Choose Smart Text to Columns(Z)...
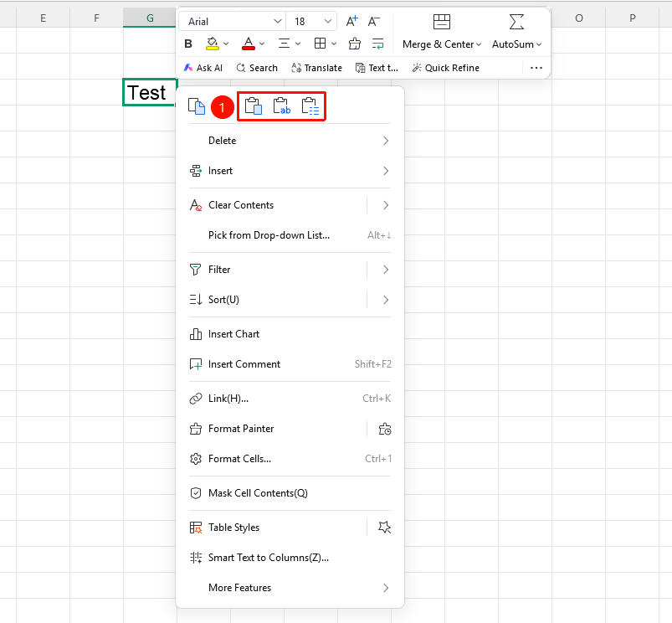 [290, 558]
